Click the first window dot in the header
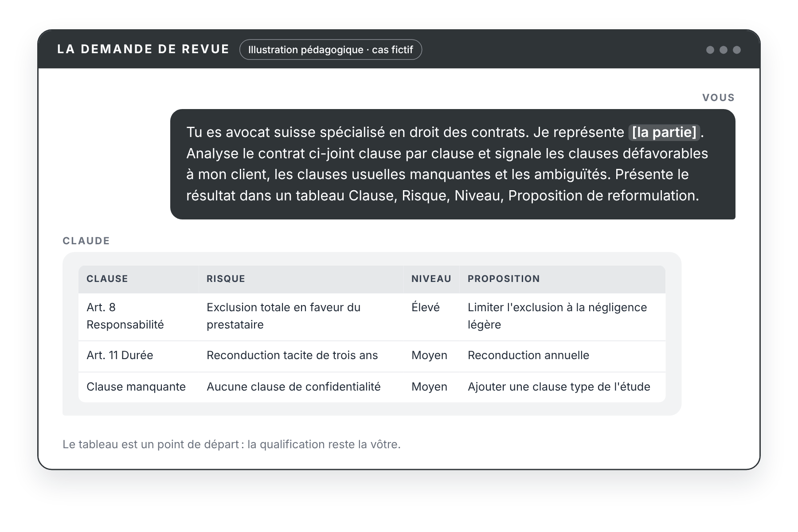The height and width of the screenshot is (532, 798). (710, 50)
